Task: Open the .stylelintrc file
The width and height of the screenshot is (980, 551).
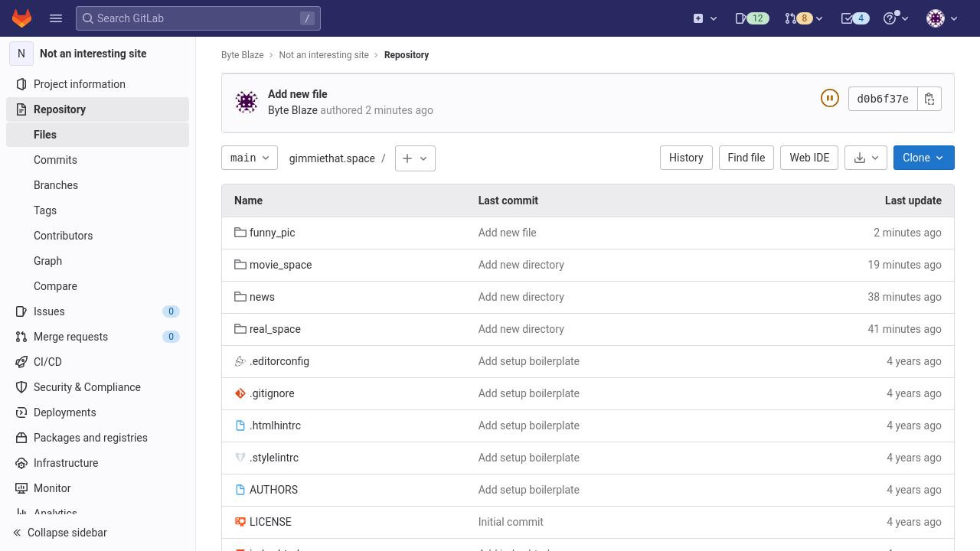Action: click(x=274, y=458)
